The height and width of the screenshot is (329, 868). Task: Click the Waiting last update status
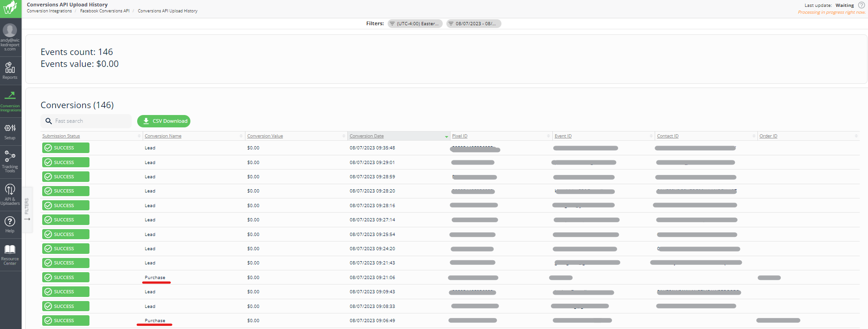845,5
